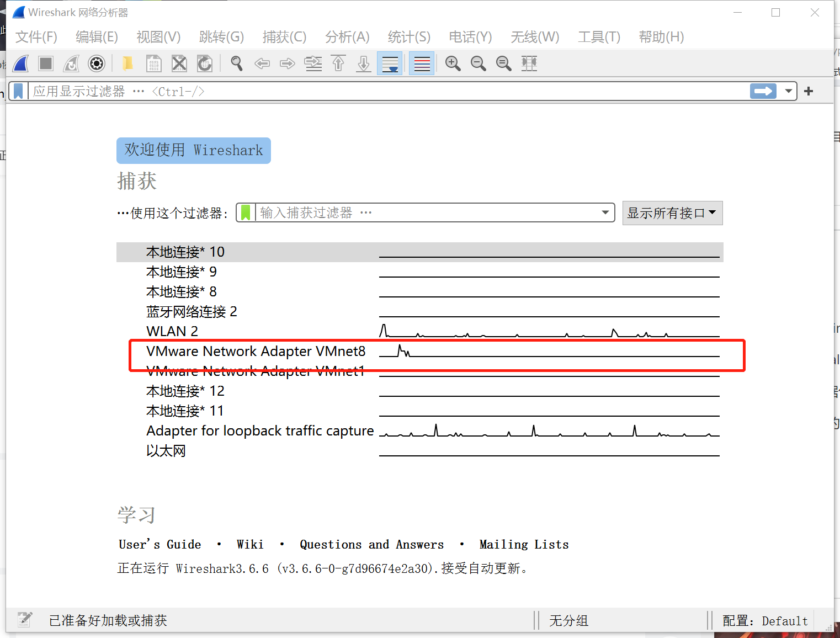Click the resize columns icon
The height and width of the screenshot is (638, 840).
pyautogui.click(x=529, y=64)
